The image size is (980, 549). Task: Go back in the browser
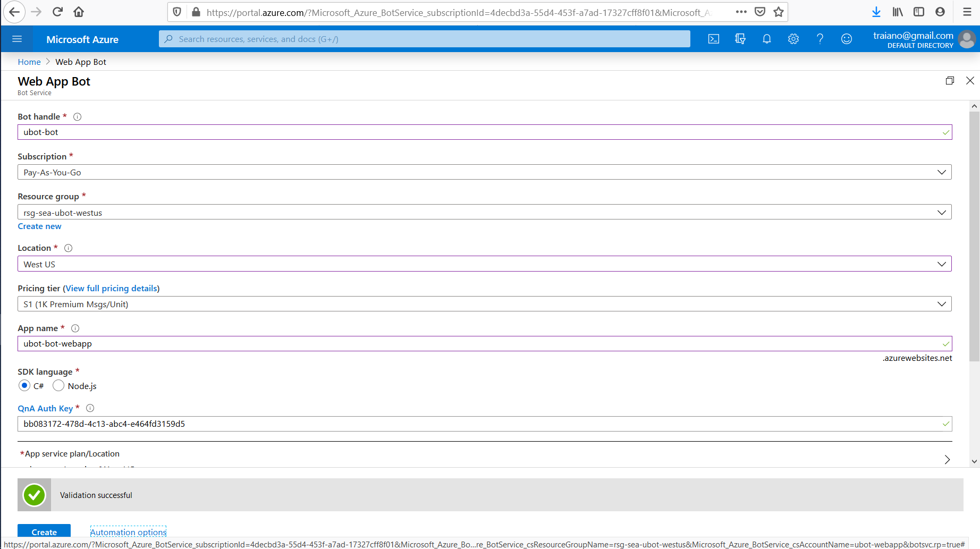pos(14,12)
